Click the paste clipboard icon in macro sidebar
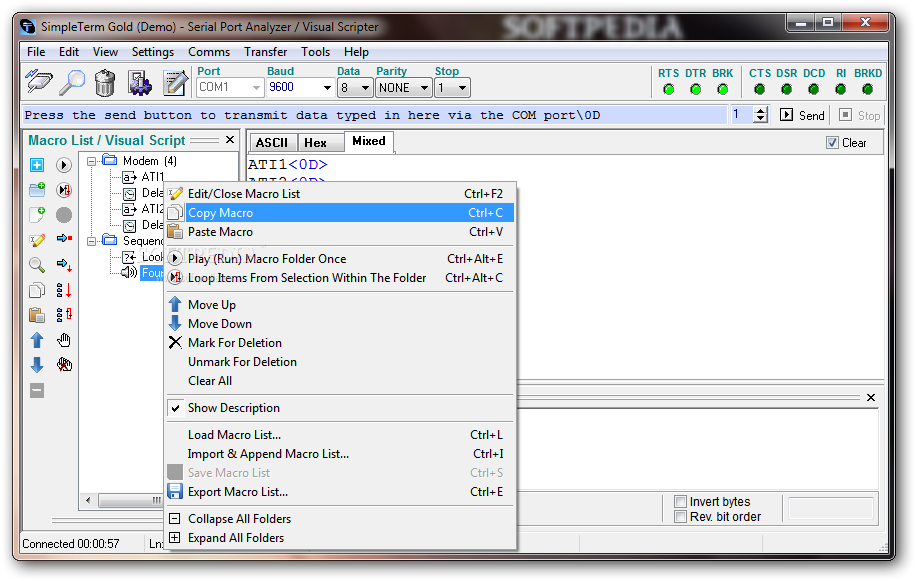Image resolution: width=916 pixels, height=581 pixels. click(37, 315)
